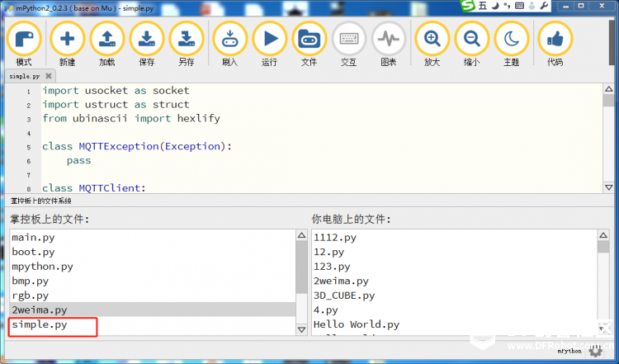
Task: Select 2weima.py in board file list
Action: 153,310
